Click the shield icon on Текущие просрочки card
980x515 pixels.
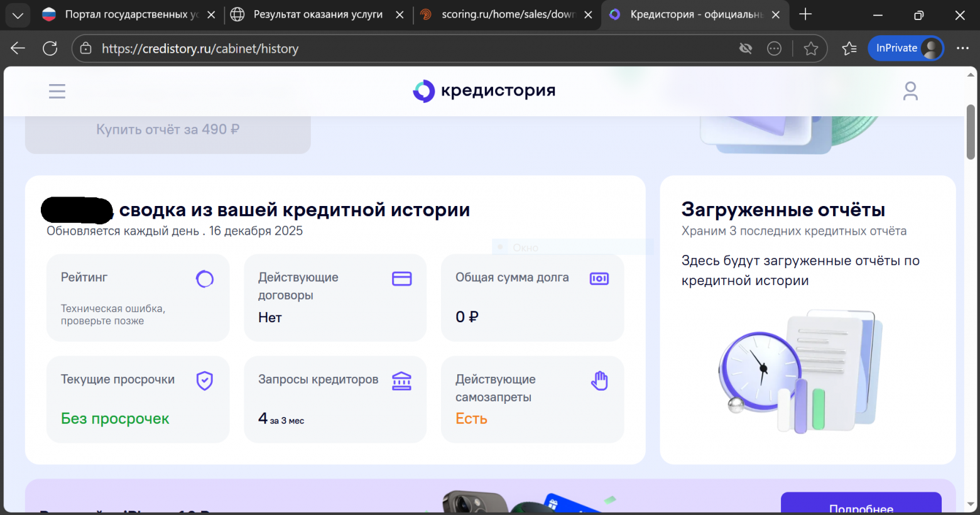[x=205, y=380]
